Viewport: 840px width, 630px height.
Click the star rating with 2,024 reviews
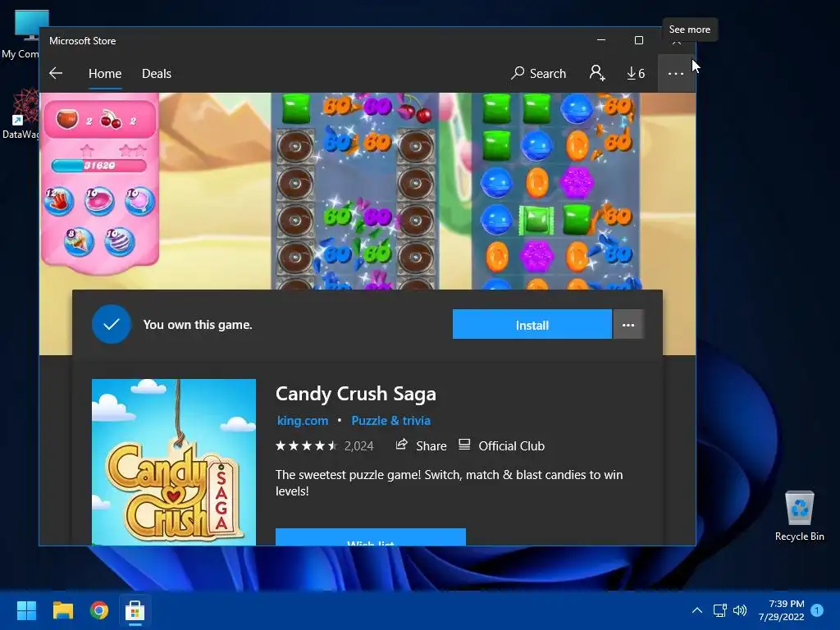[x=324, y=445]
